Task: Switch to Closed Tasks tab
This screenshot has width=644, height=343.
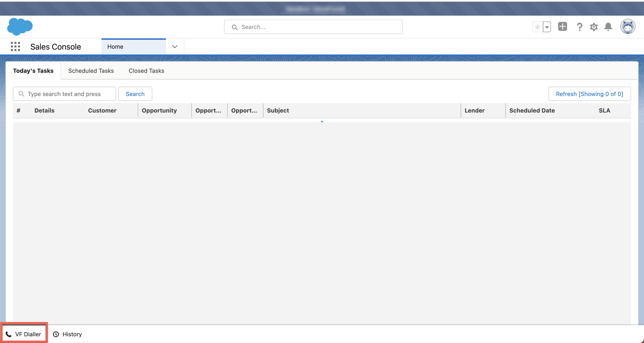Action: point(146,71)
